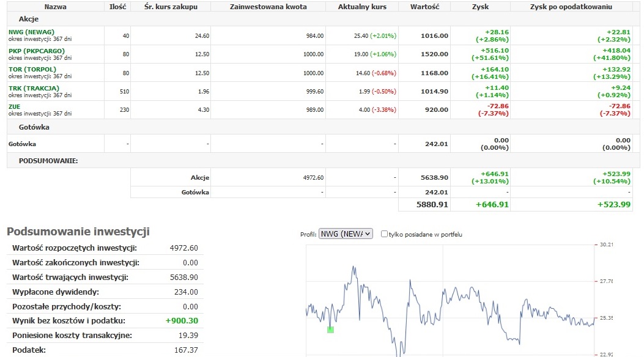Expand the Profil dropdown

(x=345, y=234)
